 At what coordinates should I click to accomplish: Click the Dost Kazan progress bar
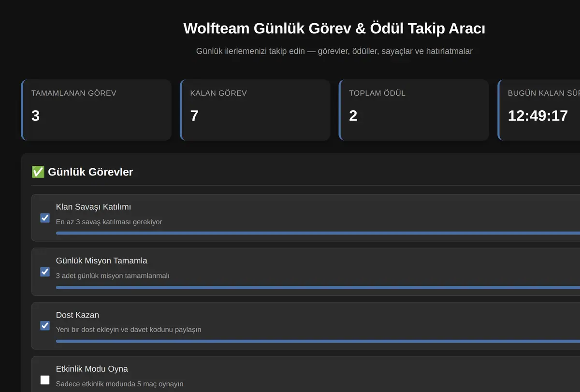click(x=318, y=341)
